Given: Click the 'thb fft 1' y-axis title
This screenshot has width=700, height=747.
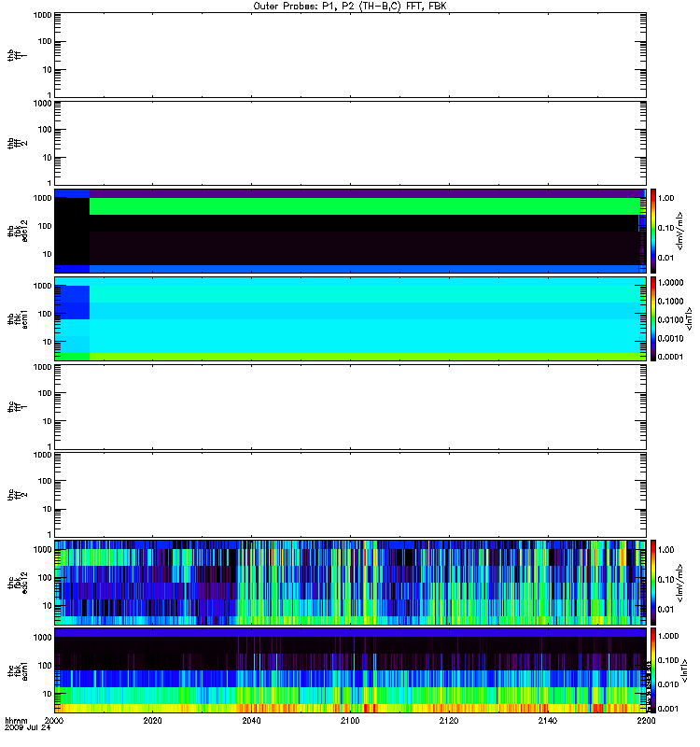Looking at the screenshot, I should [17, 55].
